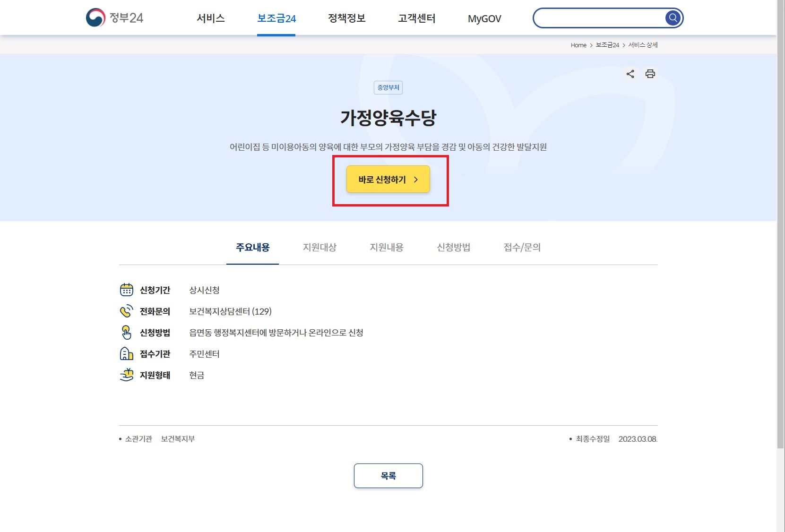
Task: Click the hand pointer icon beside 신청방법
Action: 127,332
